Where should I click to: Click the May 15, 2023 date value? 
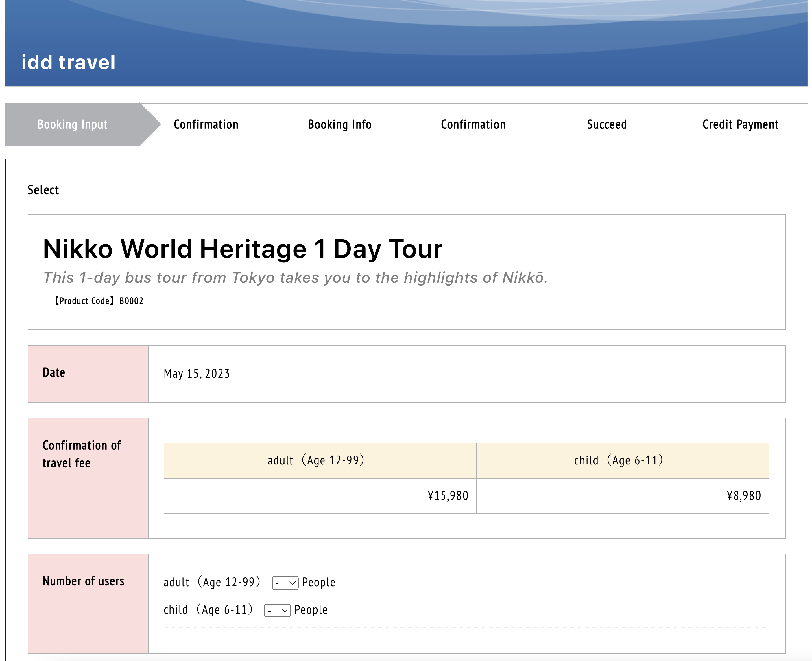[x=197, y=374]
